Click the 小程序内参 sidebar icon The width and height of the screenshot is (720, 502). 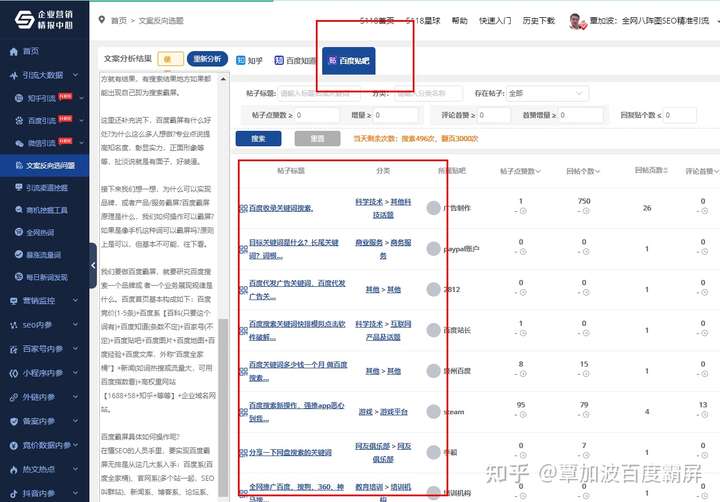click(14, 373)
